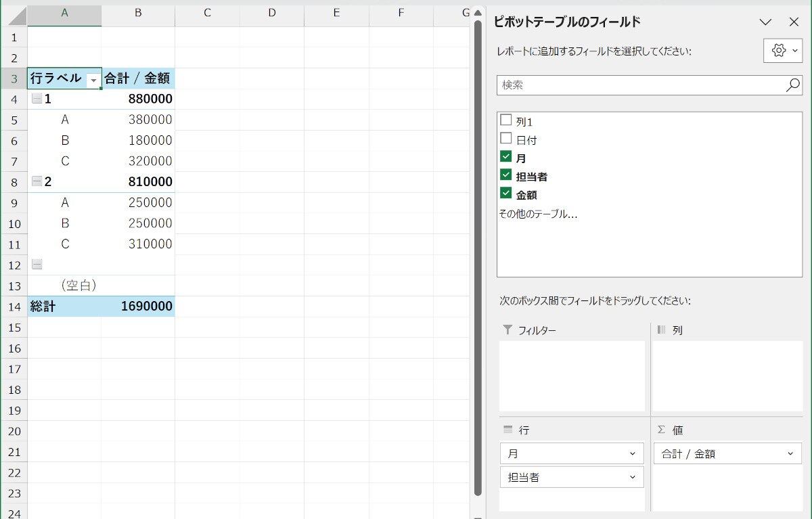
Task: Select column B header
Action: click(138, 12)
